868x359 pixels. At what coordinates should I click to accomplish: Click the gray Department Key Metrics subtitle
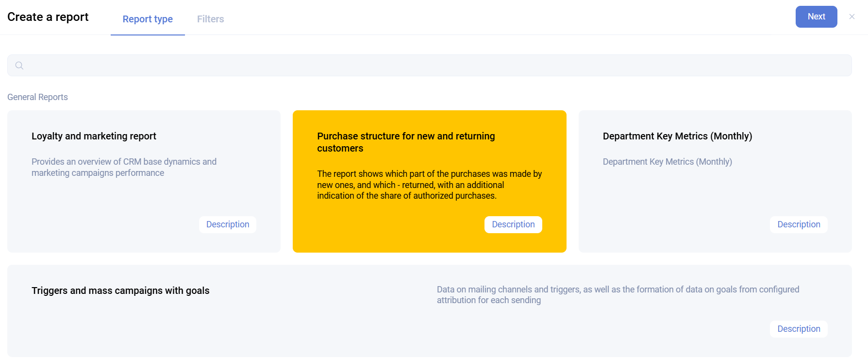[667, 162]
